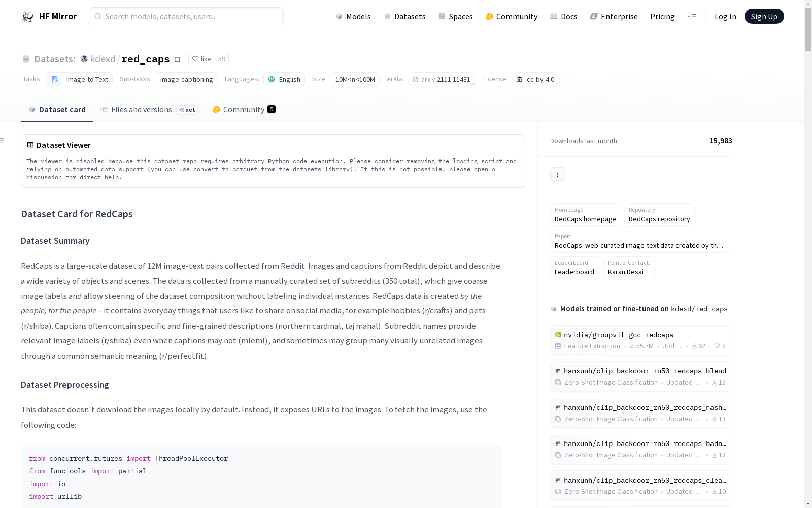This screenshot has width=812, height=508.
Task: Select the Dataset card tab
Action: 57,110
